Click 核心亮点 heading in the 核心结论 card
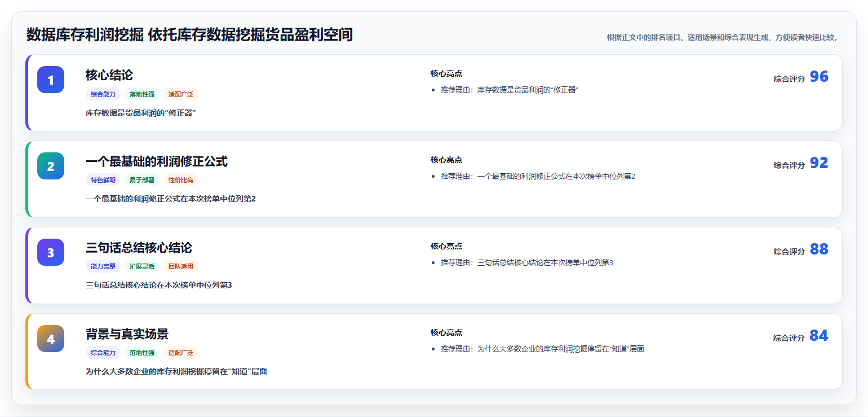 446,73
